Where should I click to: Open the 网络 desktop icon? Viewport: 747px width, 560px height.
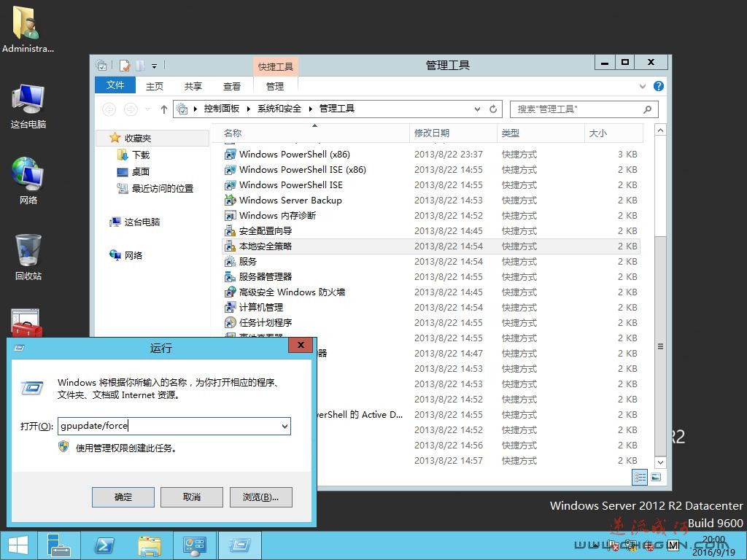pos(28,180)
